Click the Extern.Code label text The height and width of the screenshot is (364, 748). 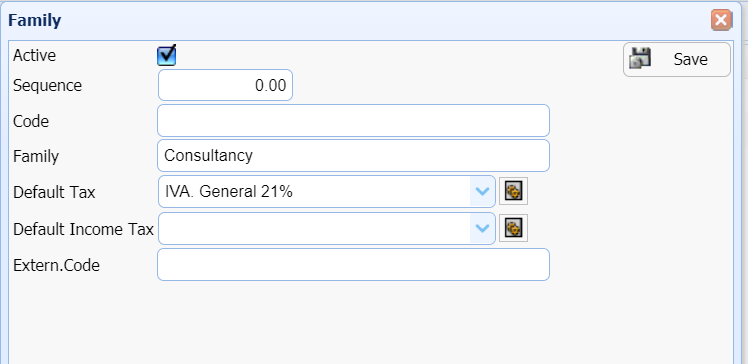(56, 265)
